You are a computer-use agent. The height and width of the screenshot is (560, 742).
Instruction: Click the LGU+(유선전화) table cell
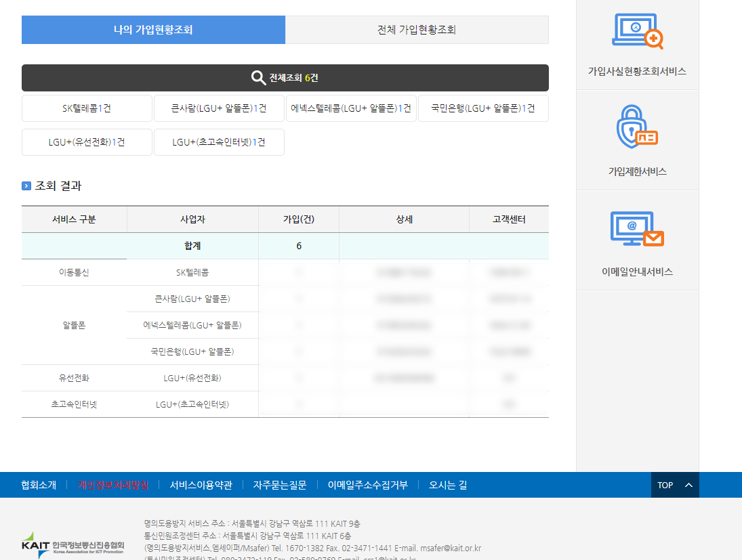192,378
